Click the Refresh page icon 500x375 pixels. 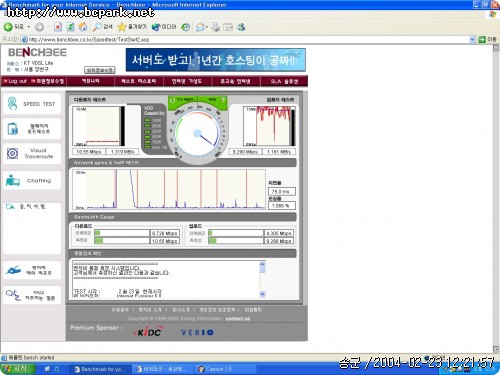tap(70, 27)
